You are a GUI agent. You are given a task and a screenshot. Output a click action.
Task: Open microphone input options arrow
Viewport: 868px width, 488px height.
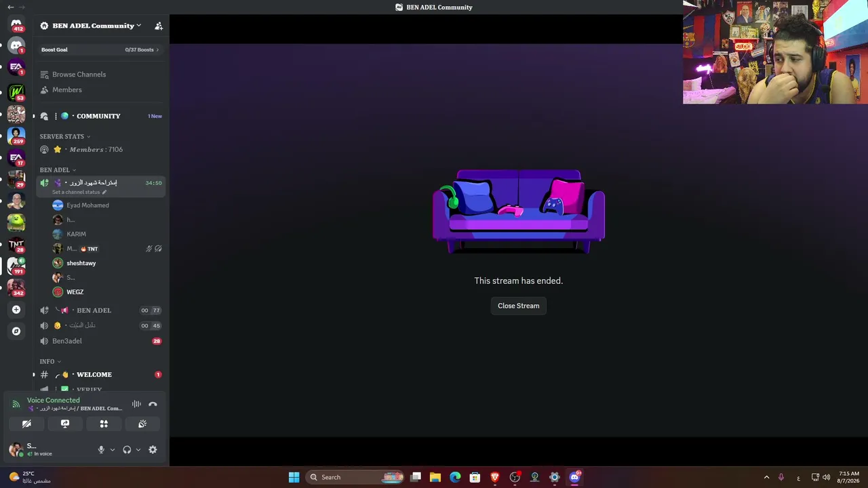click(x=112, y=449)
